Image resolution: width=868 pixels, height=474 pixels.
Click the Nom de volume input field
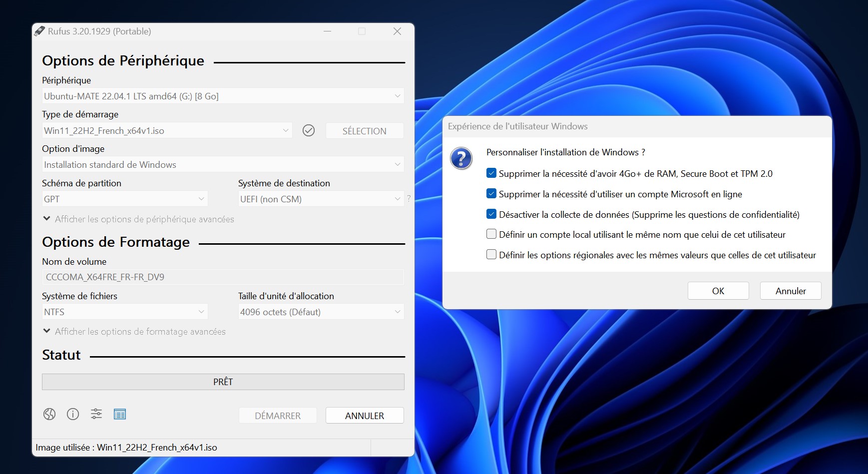tap(223, 277)
